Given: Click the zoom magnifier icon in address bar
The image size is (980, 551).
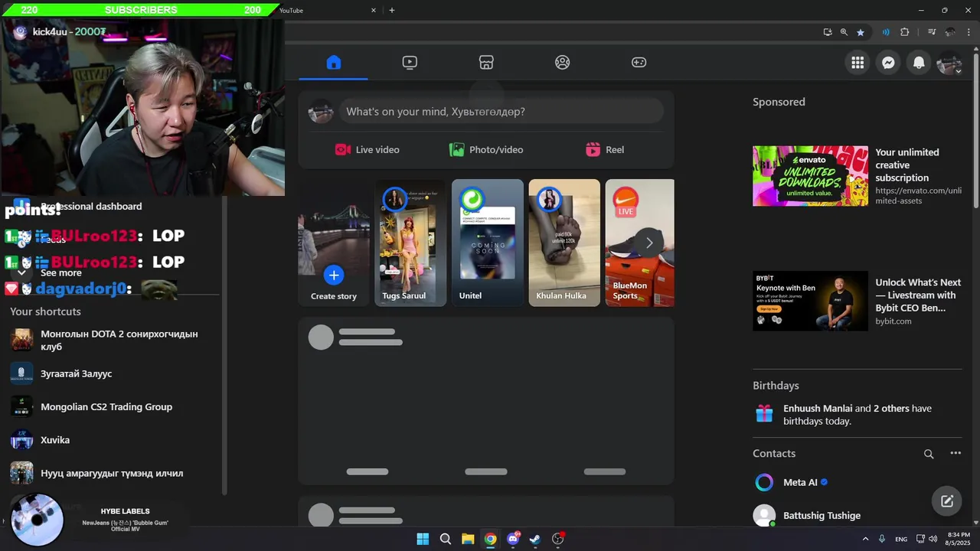Looking at the screenshot, I should 844,32.
